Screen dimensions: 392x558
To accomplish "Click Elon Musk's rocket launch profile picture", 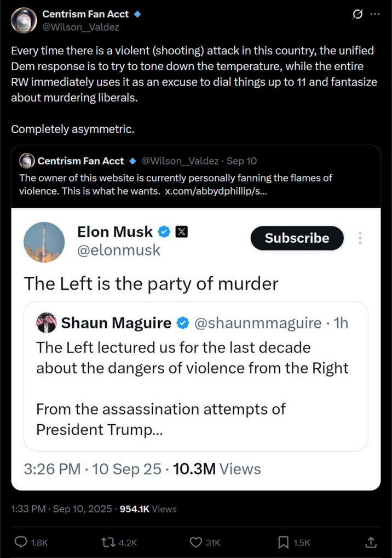I will [x=44, y=242].
